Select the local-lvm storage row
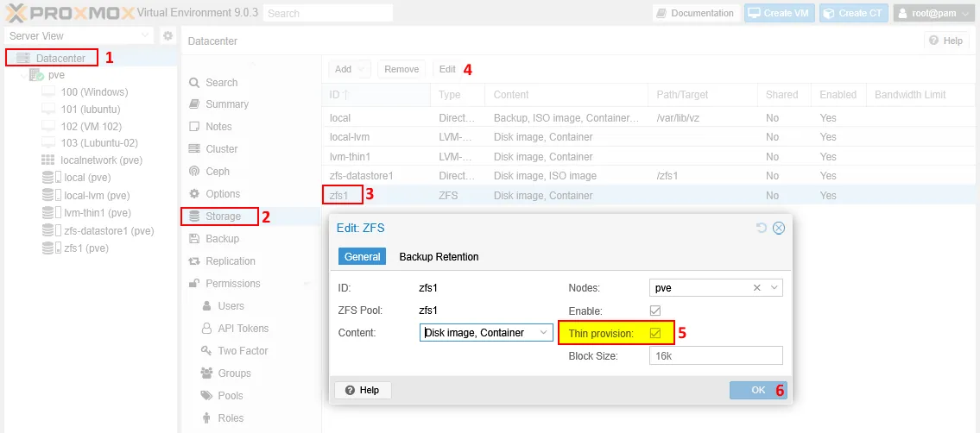The image size is (980, 433). [650, 136]
